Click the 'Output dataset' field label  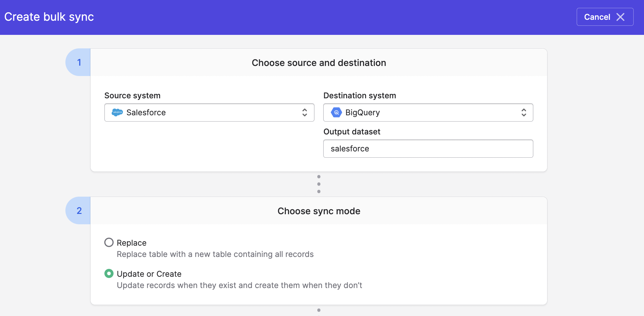click(352, 132)
